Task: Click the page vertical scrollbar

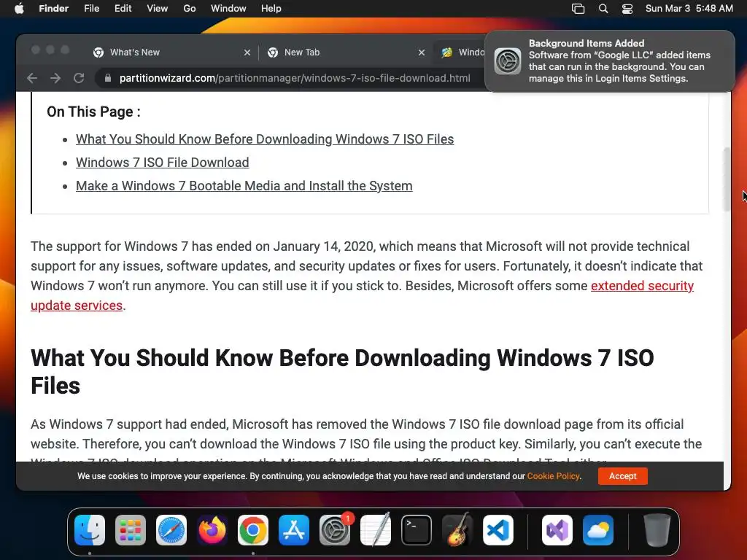Action: click(x=727, y=179)
